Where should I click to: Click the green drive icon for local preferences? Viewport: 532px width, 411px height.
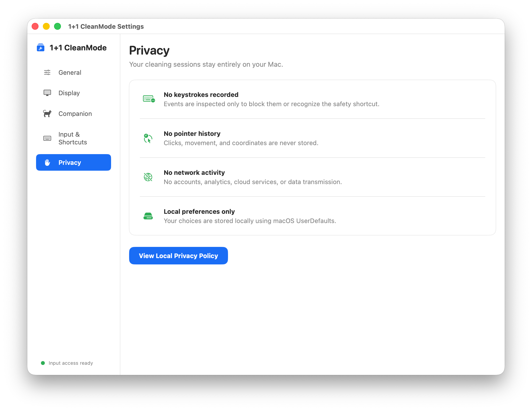click(x=148, y=216)
